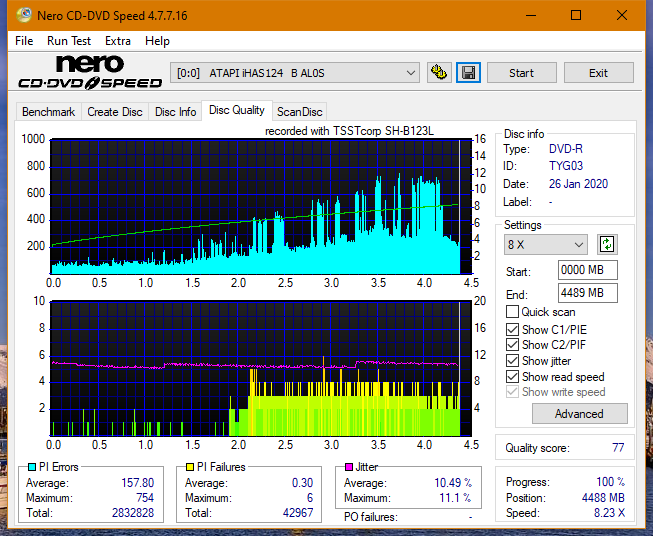Click the Position value 4488 MB
Viewport: 653px width, 536px height.
[x=603, y=498]
